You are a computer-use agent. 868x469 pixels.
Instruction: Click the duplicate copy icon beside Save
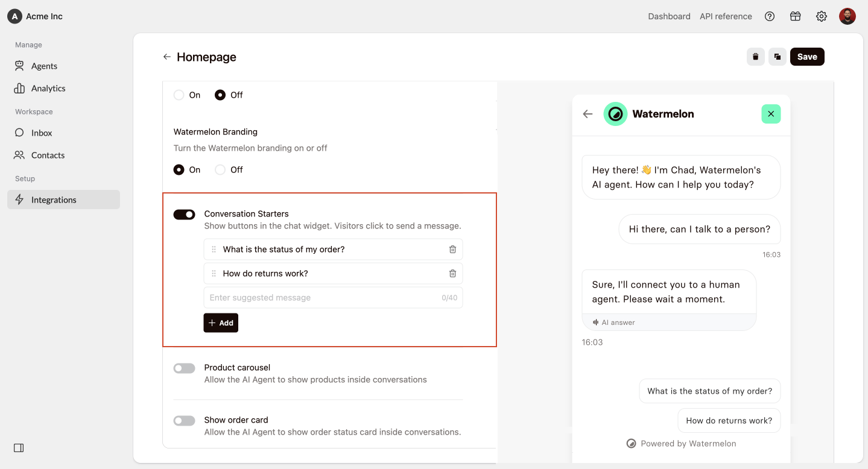pyautogui.click(x=778, y=57)
